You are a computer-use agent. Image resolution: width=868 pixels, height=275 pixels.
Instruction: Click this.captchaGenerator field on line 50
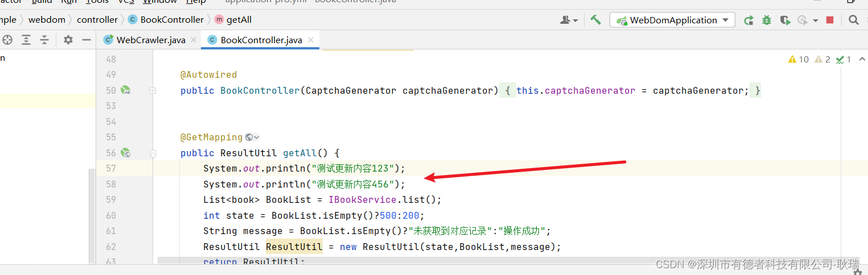point(576,90)
